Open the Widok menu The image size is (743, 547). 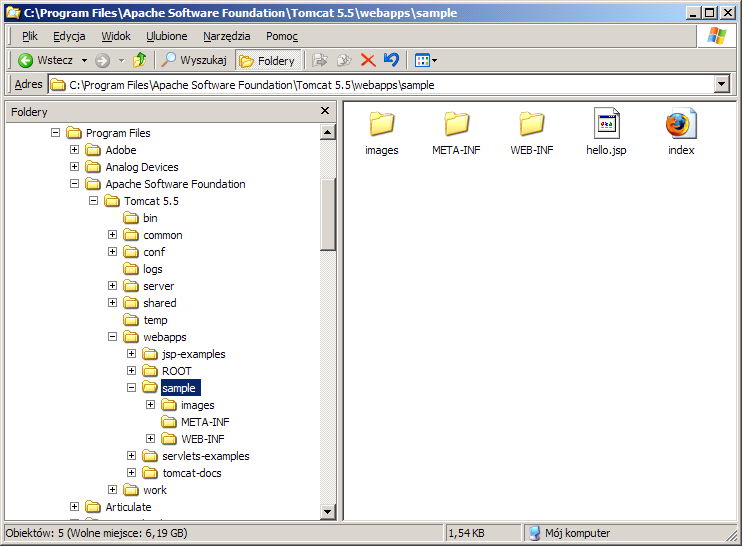click(116, 36)
